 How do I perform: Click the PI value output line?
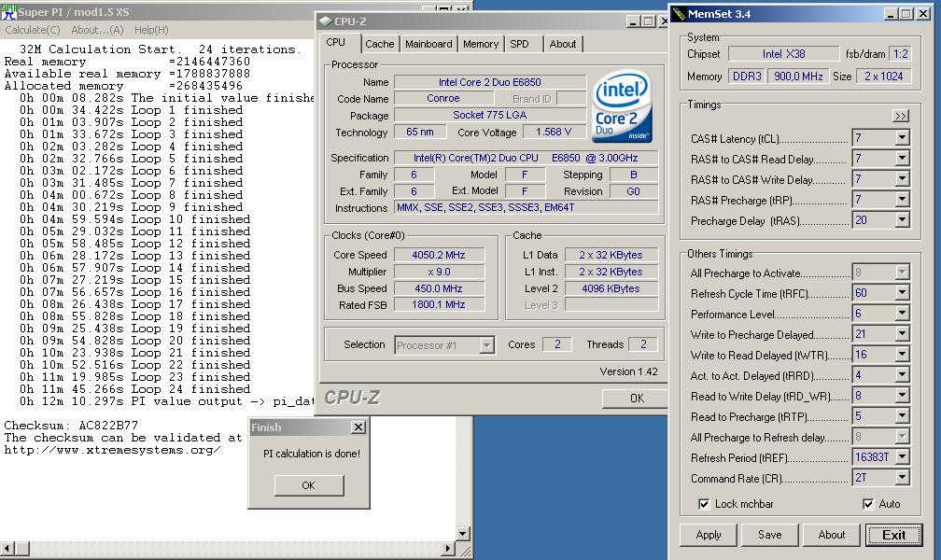pyautogui.click(x=167, y=401)
